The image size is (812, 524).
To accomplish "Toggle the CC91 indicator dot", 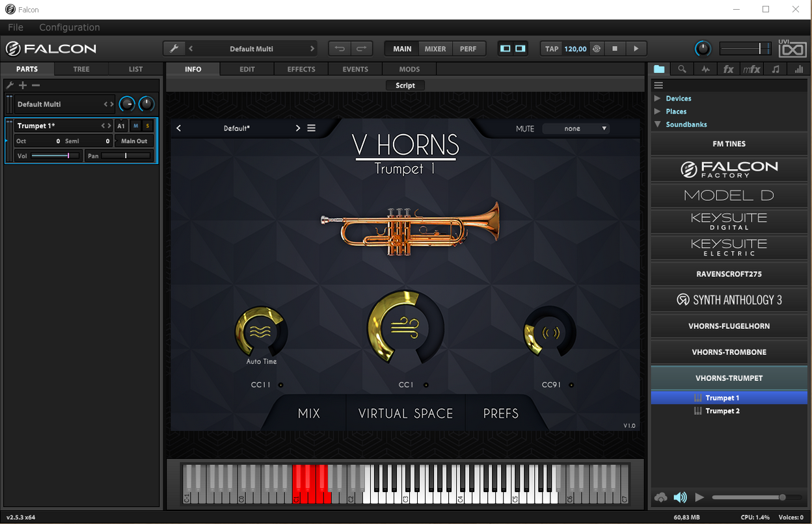I will coord(573,385).
